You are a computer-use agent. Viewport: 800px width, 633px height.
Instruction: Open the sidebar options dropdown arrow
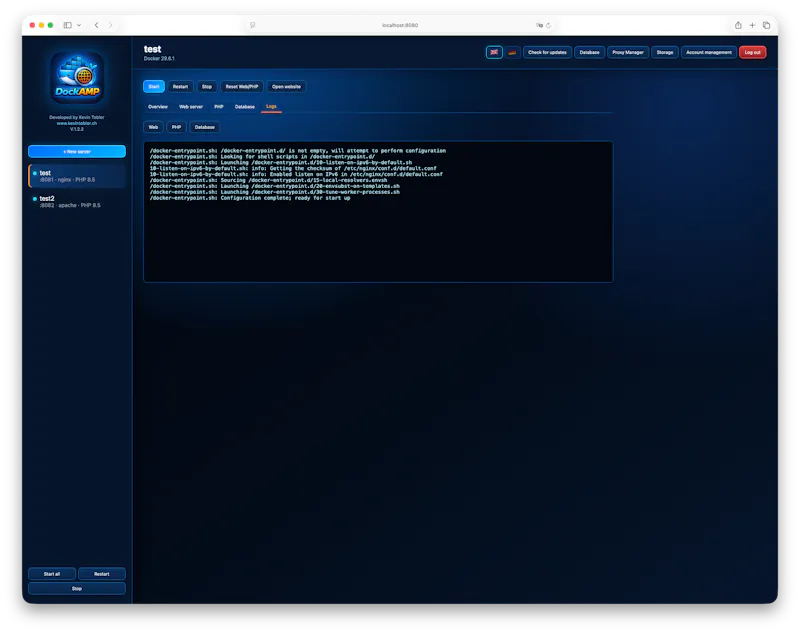point(79,25)
